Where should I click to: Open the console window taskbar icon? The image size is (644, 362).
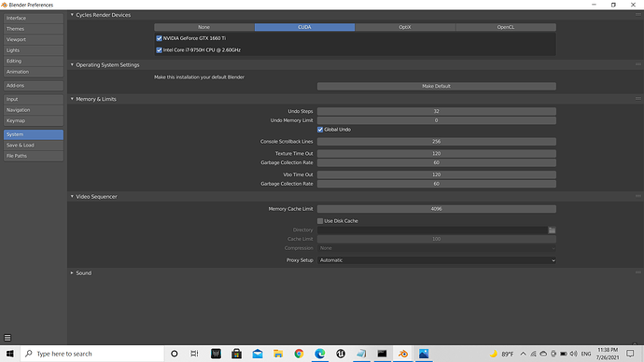(382, 354)
